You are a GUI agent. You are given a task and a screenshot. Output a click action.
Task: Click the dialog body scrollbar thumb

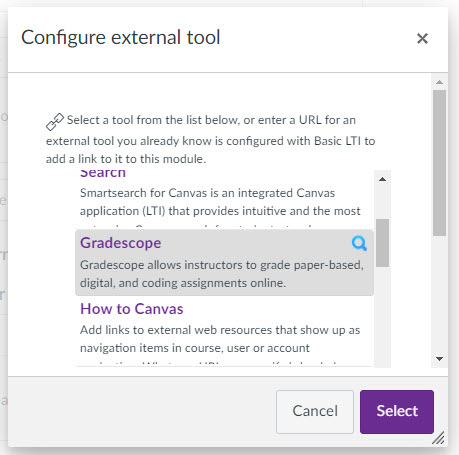point(439,163)
